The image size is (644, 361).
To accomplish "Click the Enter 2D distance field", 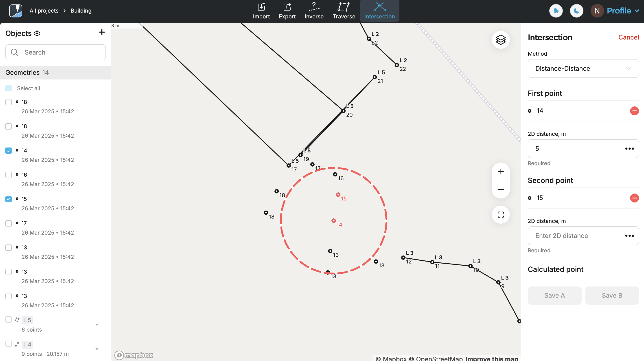I will pyautogui.click(x=574, y=236).
